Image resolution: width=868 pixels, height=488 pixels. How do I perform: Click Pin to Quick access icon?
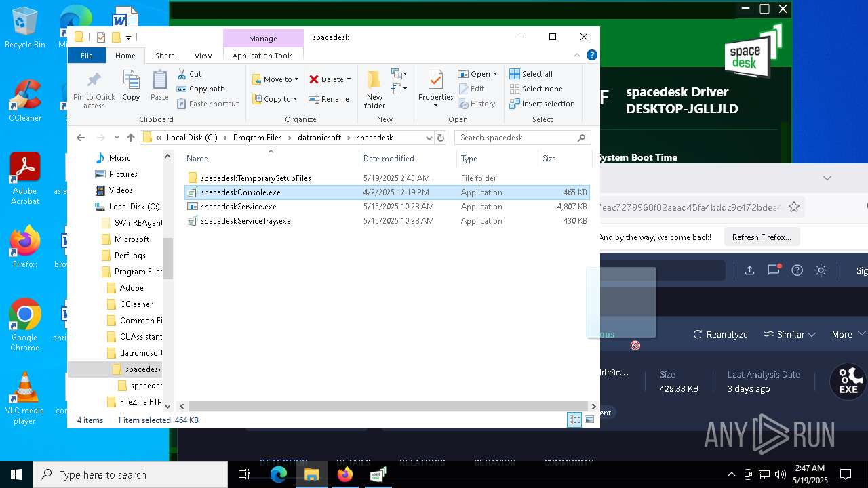coord(94,90)
